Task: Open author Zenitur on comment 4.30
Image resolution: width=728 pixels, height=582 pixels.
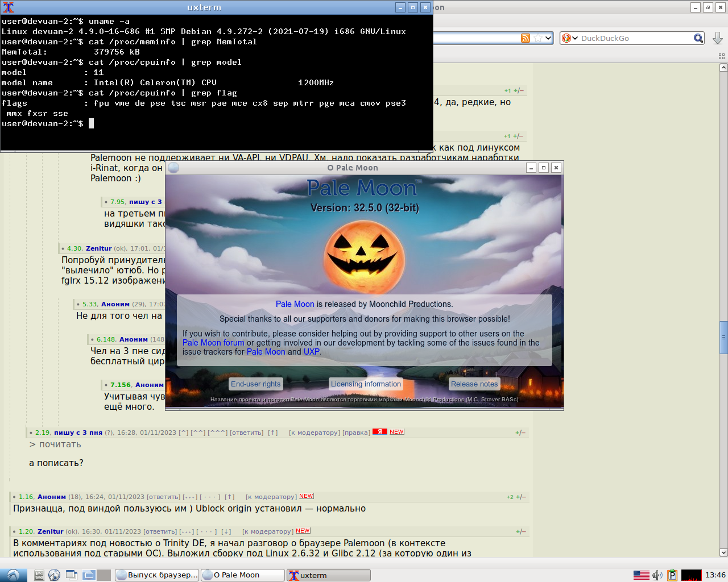Action: (99, 248)
